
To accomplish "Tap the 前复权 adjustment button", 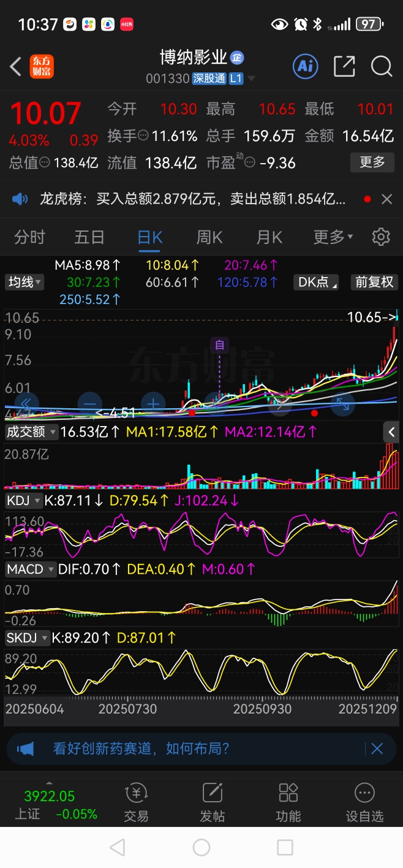I will point(374,282).
